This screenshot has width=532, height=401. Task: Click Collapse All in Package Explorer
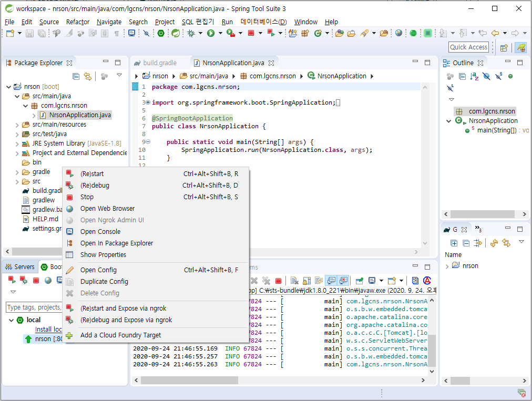[76, 76]
